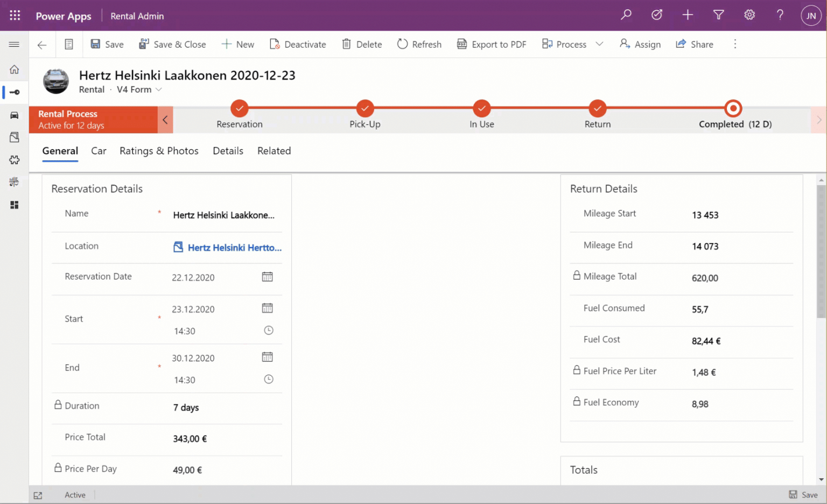
Task: Delete the rental record
Action: [362, 44]
